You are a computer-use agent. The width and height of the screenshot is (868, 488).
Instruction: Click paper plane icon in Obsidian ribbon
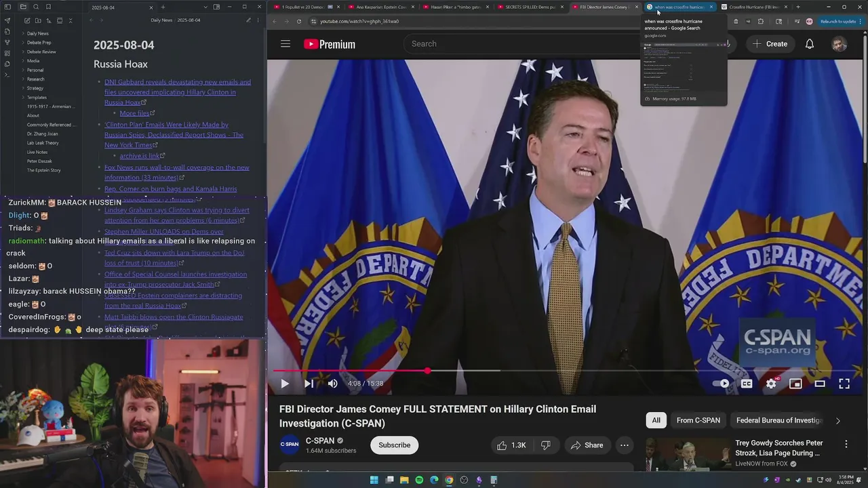click(7, 20)
